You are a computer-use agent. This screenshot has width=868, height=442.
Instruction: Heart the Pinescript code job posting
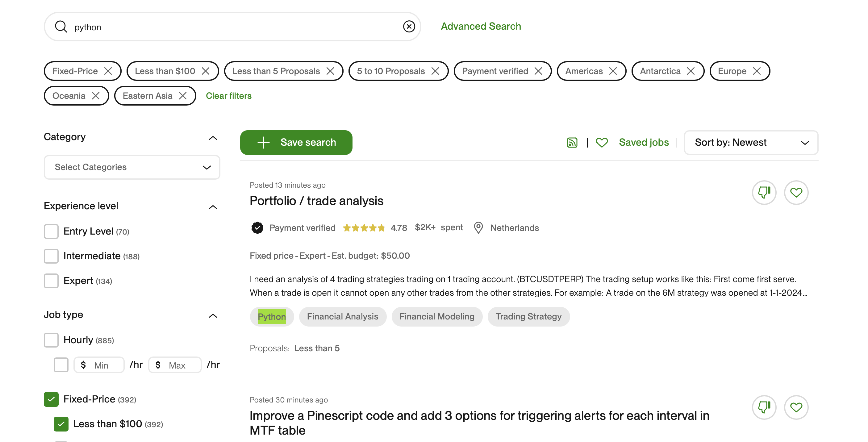[x=796, y=407]
